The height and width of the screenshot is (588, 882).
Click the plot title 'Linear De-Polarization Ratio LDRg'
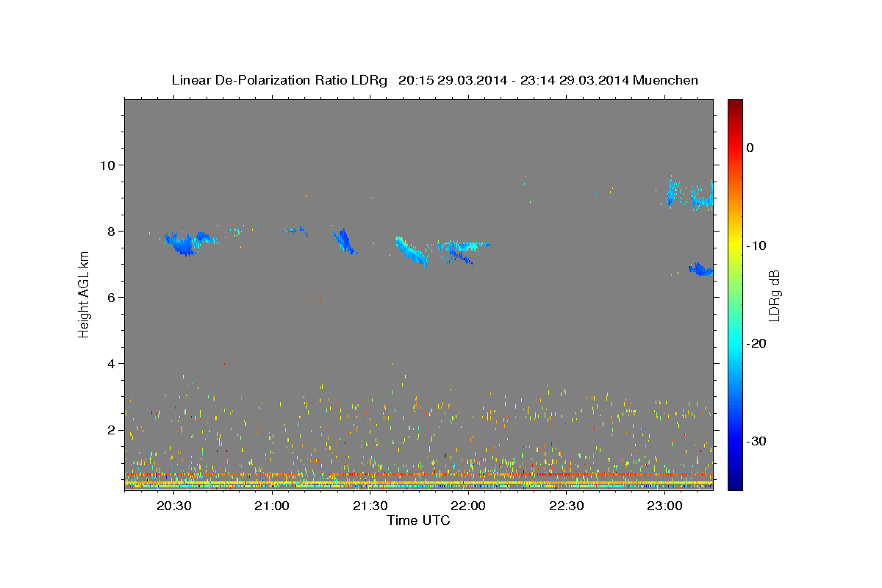click(x=279, y=80)
